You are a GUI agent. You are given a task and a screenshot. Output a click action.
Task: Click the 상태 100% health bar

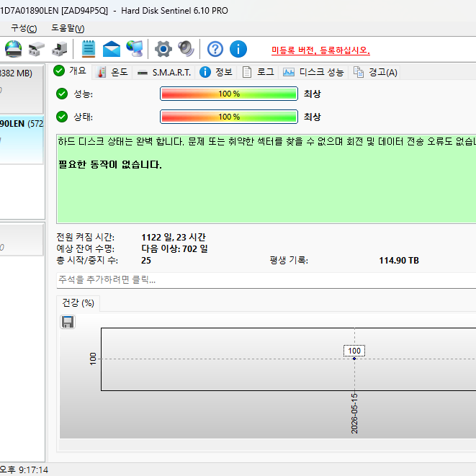point(229,117)
